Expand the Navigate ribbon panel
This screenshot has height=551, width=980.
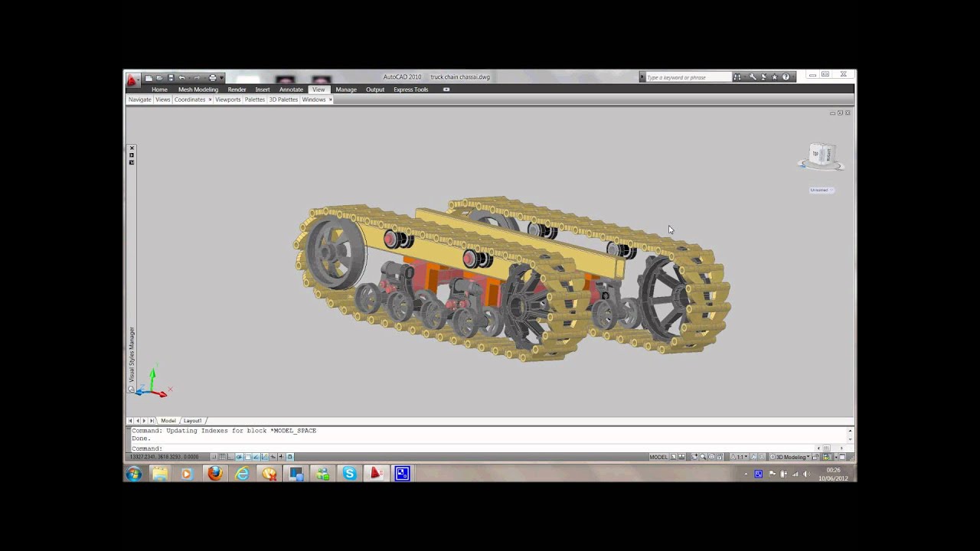click(140, 99)
